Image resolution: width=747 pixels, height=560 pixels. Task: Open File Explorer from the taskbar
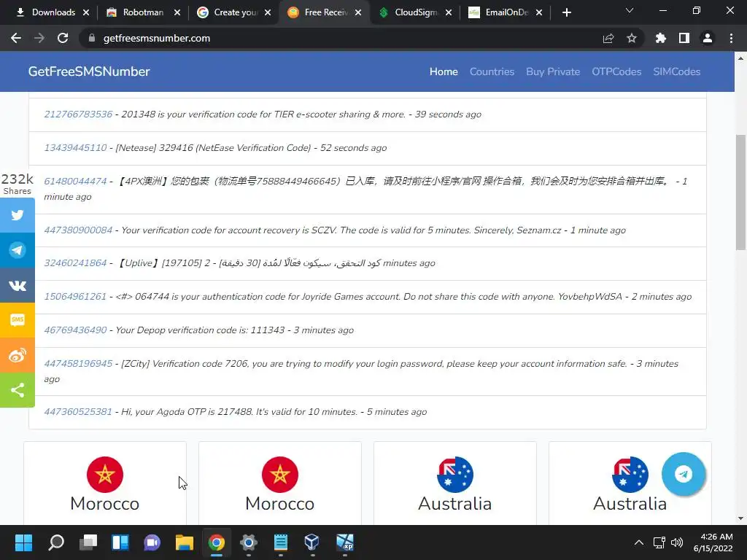(184, 542)
